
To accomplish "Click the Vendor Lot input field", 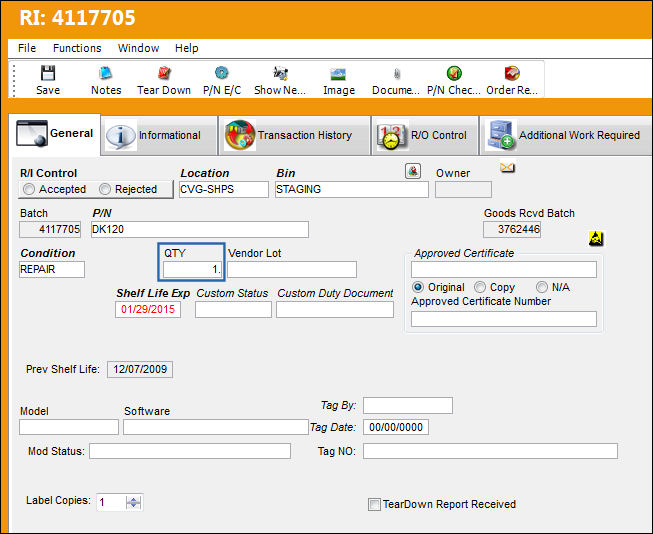I will [x=292, y=269].
